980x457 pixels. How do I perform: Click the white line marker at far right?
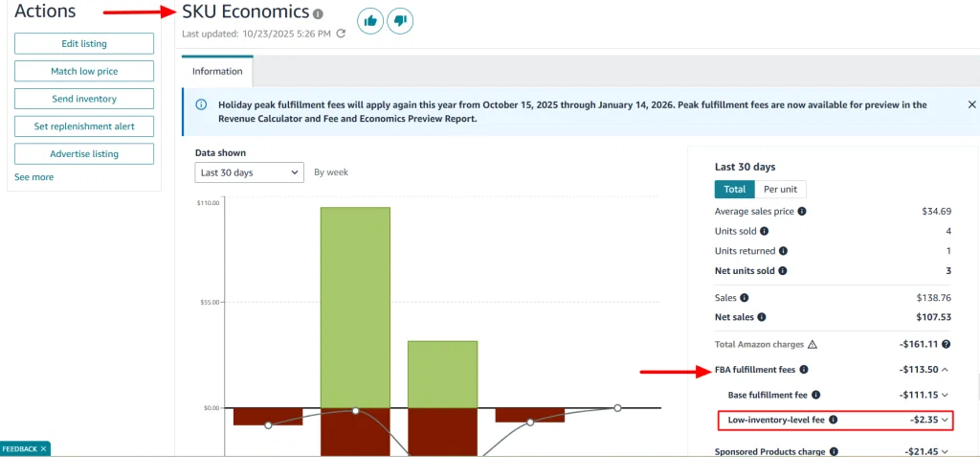pos(617,408)
